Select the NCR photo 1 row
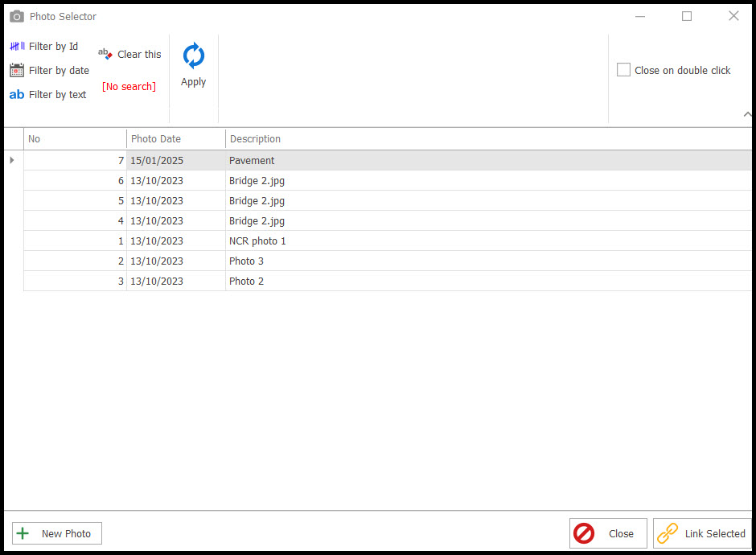This screenshot has width=756, height=555. pos(257,241)
